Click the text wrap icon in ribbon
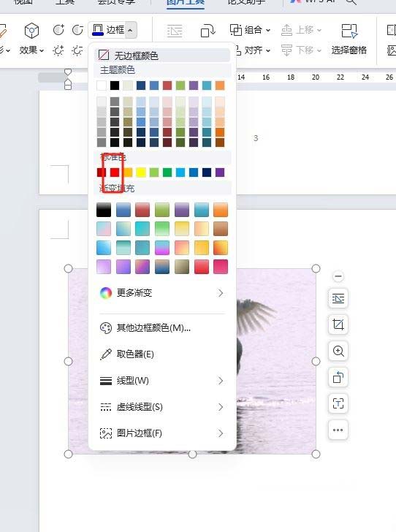Viewport: 396px width, 532px height. tap(175, 31)
